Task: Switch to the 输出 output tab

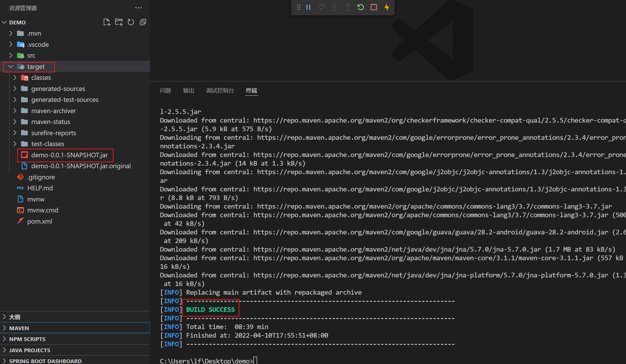Action: [x=188, y=91]
